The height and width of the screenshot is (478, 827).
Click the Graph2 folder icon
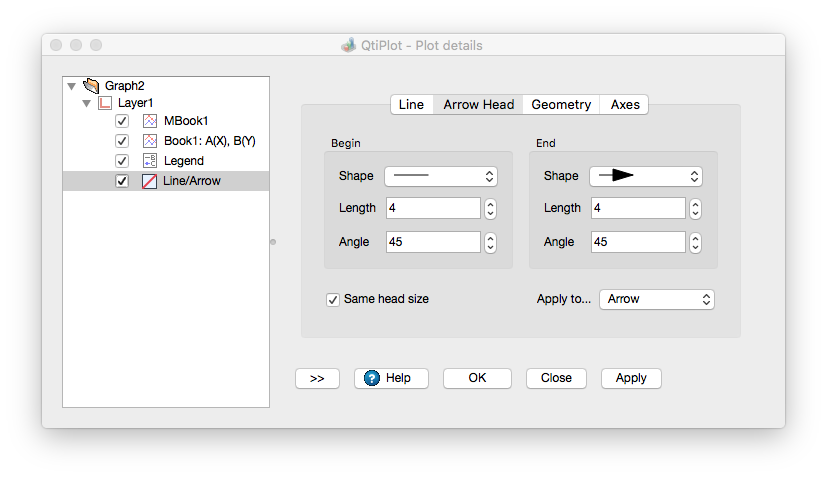click(x=91, y=86)
